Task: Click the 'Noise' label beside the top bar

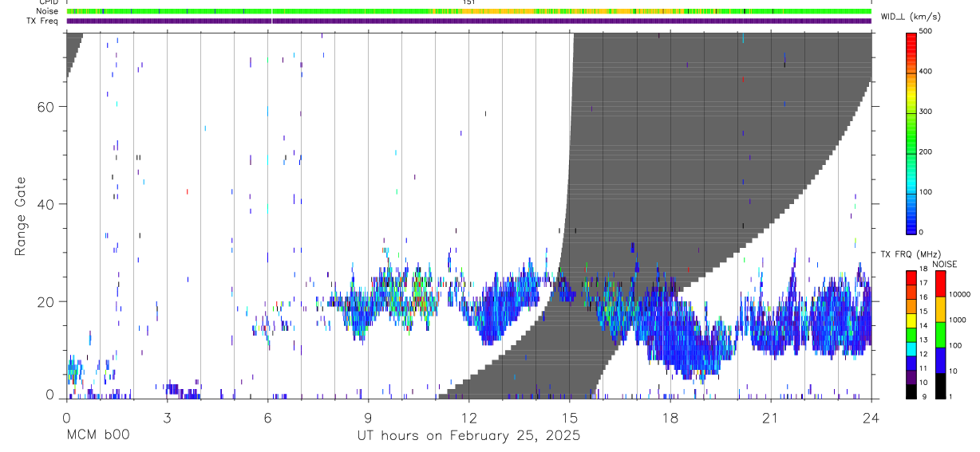Action: coord(48,11)
